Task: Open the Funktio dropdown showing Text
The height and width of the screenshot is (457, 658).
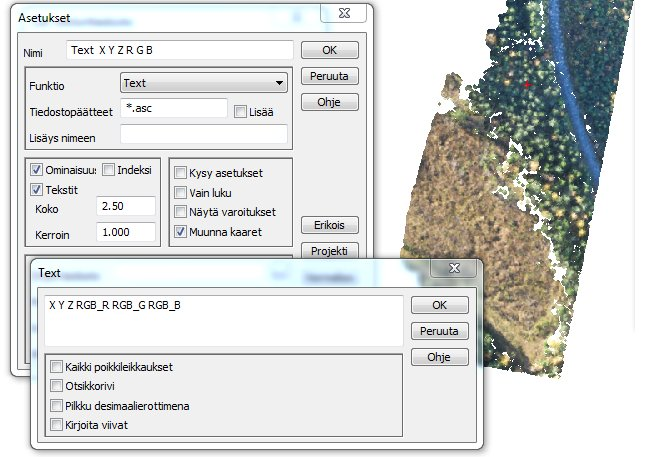Action: pos(204,83)
